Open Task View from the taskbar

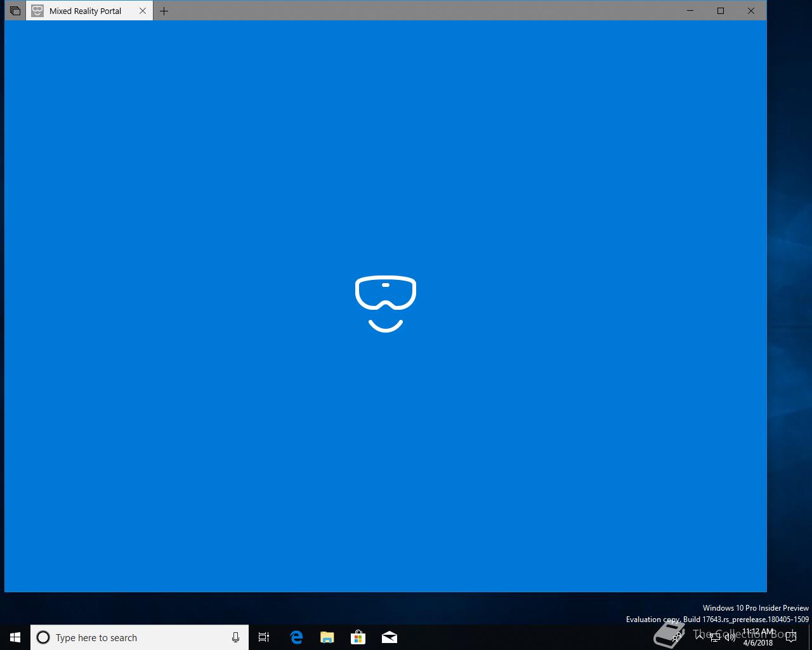tap(264, 637)
